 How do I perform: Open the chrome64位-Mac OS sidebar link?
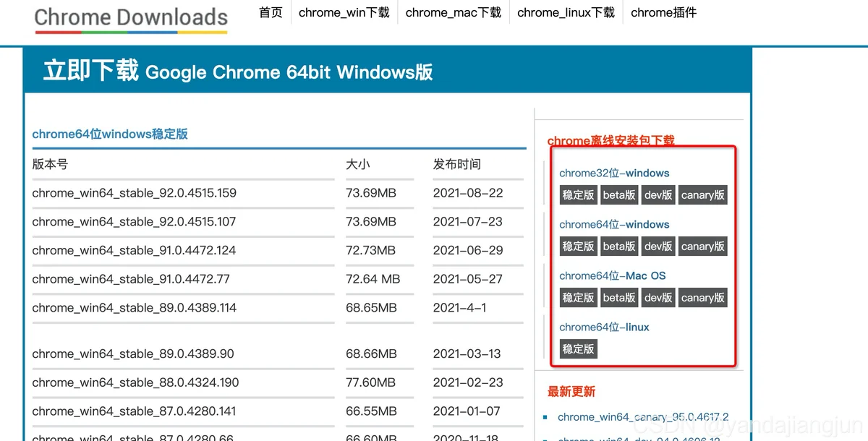point(613,275)
